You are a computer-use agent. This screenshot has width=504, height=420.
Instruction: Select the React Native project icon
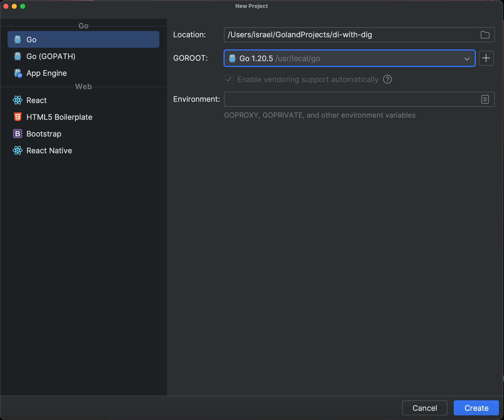18,150
